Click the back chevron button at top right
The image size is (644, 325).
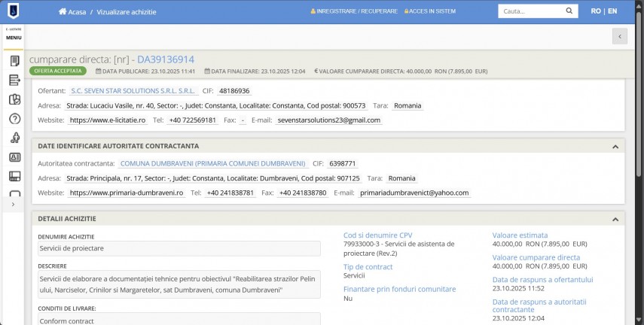point(619,36)
